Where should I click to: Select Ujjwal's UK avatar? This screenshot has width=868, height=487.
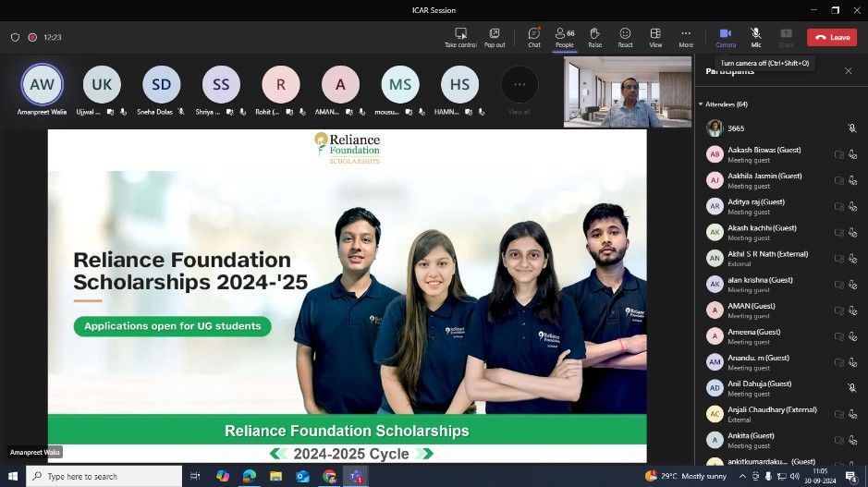coord(102,85)
